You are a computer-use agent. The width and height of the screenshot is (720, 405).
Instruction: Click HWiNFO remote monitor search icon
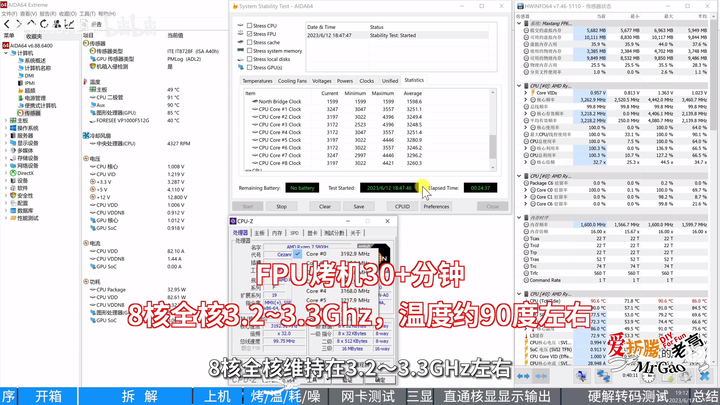click(x=581, y=377)
